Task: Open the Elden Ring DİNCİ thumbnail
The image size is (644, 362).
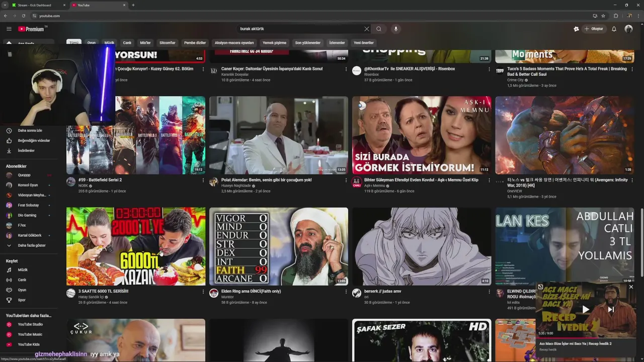Action: pos(279,246)
